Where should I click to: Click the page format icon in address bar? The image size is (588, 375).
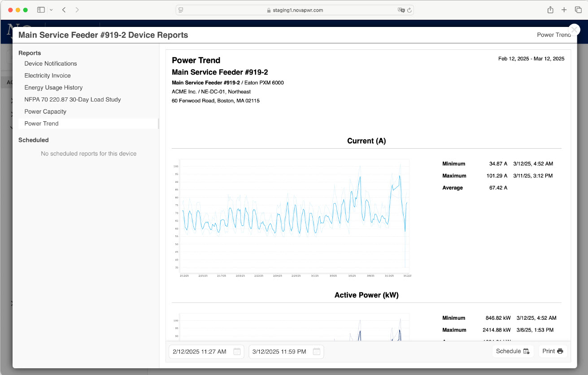(x=181, y=10)
